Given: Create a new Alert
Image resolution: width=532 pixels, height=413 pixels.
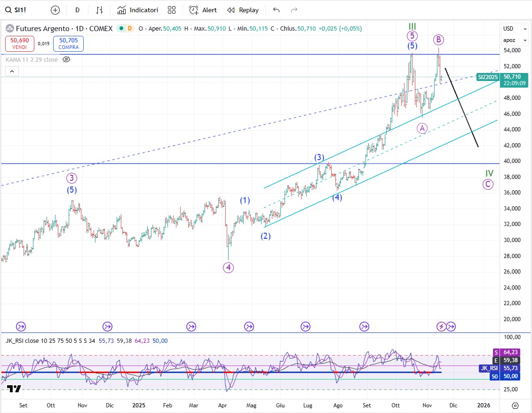Looking at the screenshot, I should 203,10.
